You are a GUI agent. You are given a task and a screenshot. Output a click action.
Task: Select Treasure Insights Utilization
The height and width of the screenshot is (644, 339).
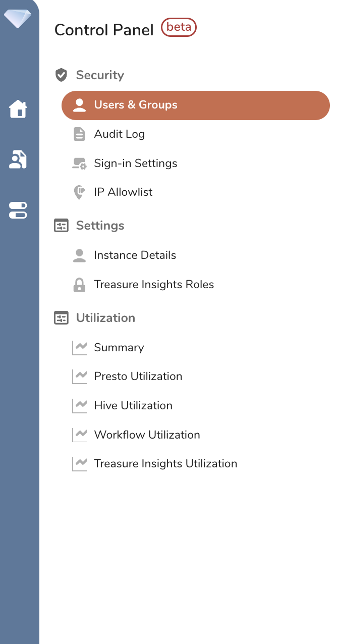click(165, 464)
